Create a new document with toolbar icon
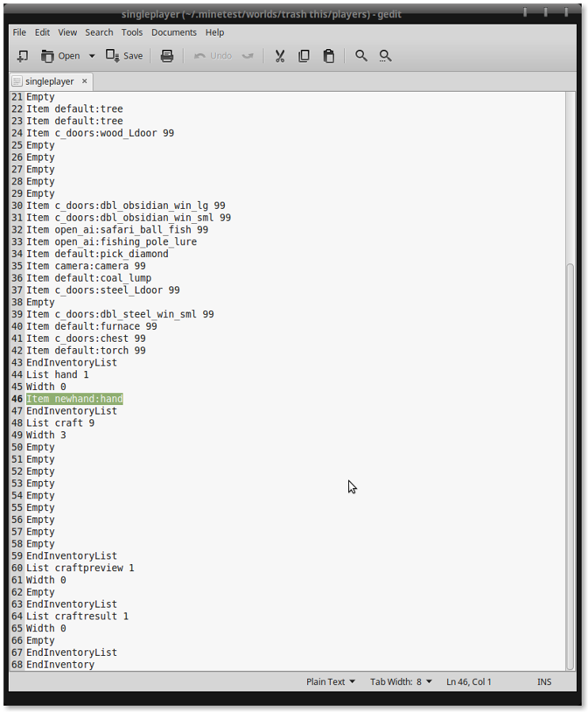 point(22,56)
